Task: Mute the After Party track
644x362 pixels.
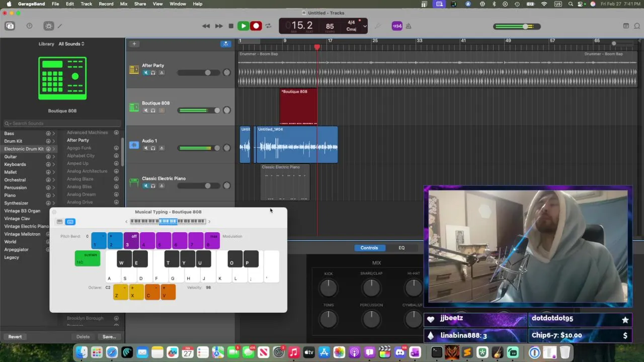Action: [146, 73]
